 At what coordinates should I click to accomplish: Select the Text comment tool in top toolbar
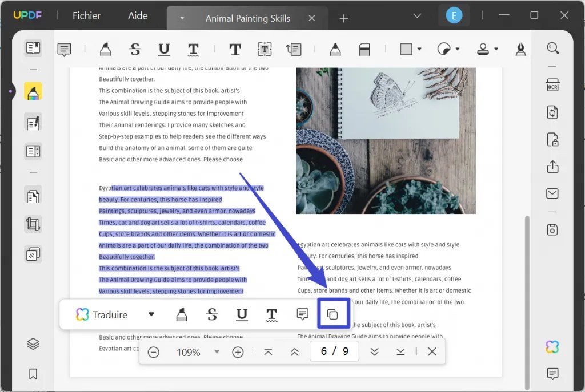(x=235, y=49)
